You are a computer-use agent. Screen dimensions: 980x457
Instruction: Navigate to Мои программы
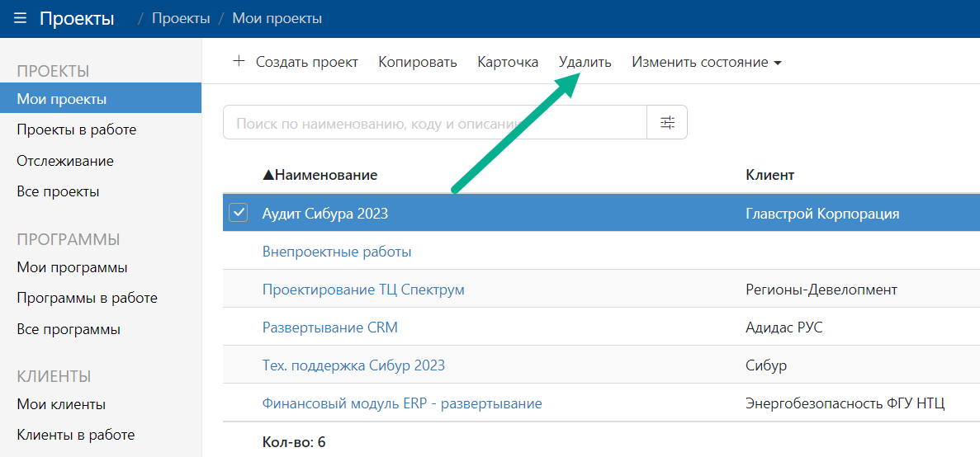pos(72,267)
